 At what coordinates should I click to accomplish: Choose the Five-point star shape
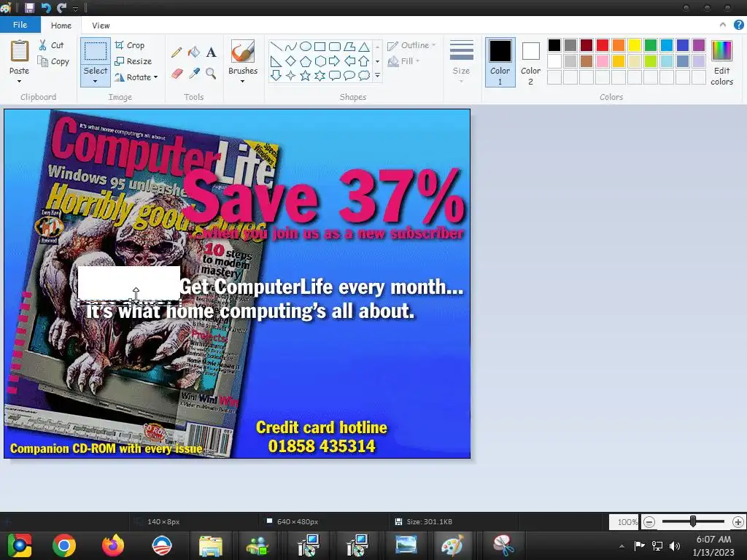click(x=306, y=75)
